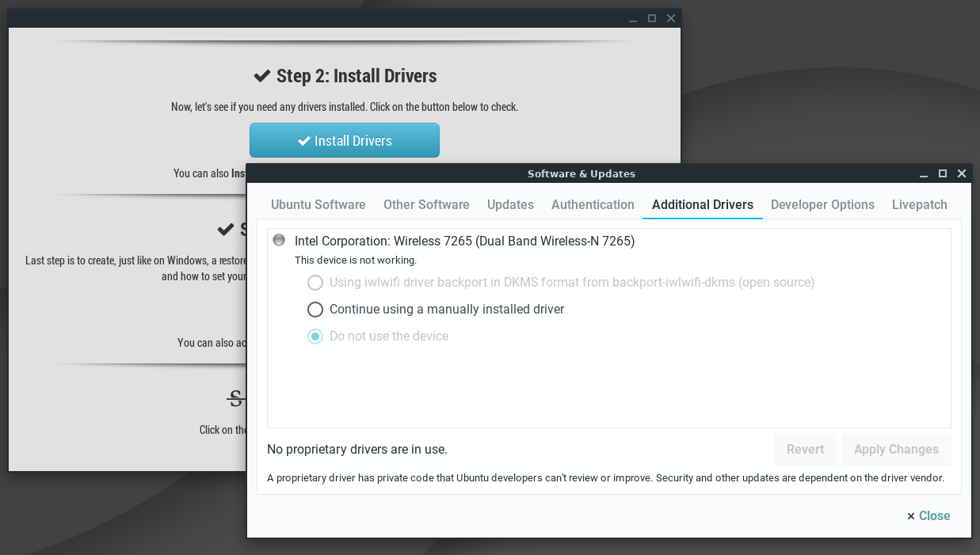Click the Install Drivers button in welcome window
This screenshot has height=555, width=980.
coord(345,140)
